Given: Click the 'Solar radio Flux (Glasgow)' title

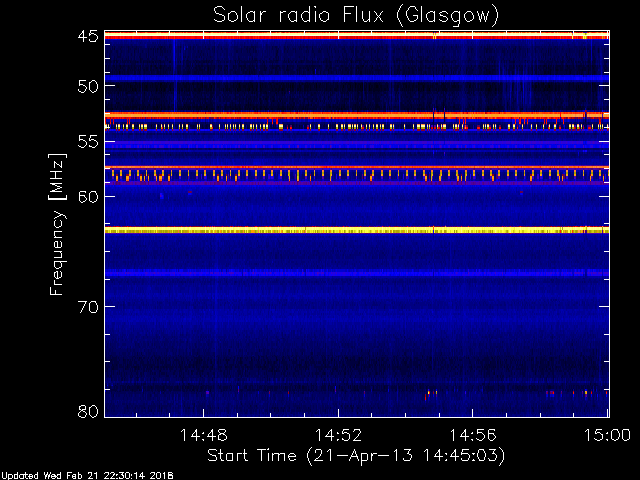Looking at the screenshot, I should [x=356, y=16].
